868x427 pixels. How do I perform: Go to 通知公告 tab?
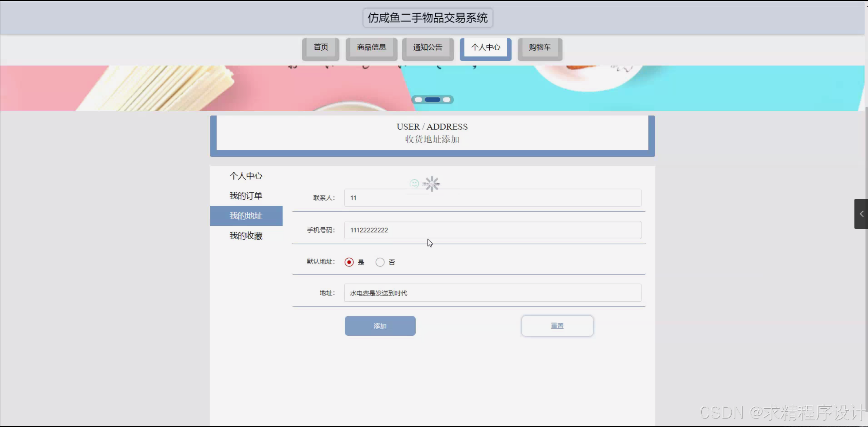tap(428, 48)
